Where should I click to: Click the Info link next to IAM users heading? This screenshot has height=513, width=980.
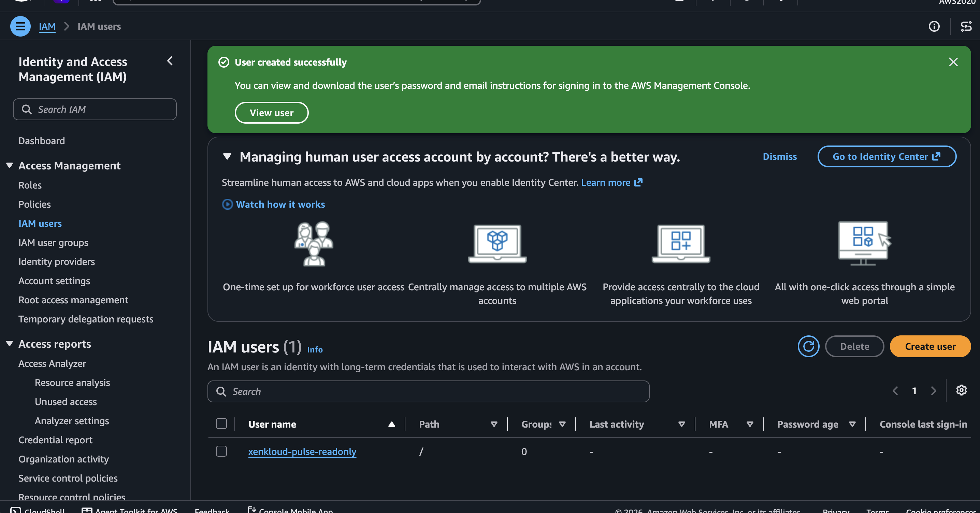[315, 350]
